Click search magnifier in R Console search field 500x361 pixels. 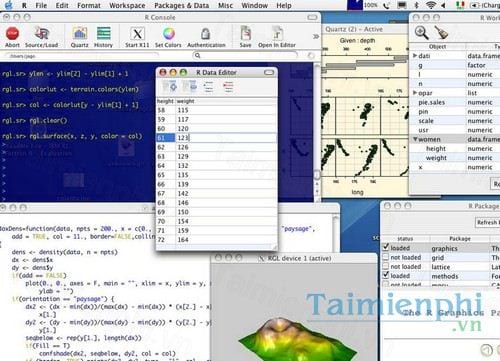pyautogui.click(x=198, y=55)
